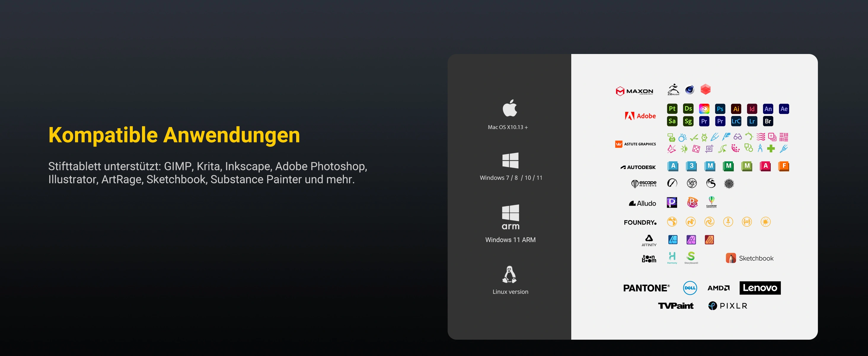The height and width of the screenshot is (356, 868).
Task: Click the Sketchbook logo
Action: click(749, 258)
